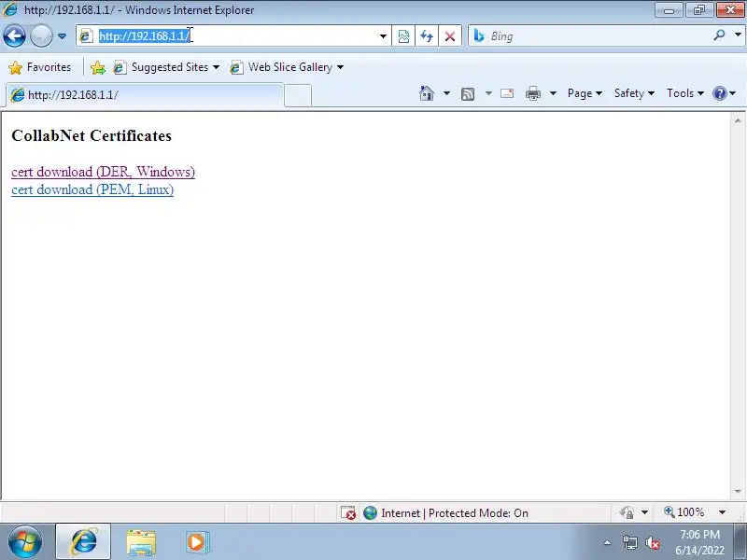The height and width of the screenshot is (560, 747).
Task: Toggle the Compatibility View icon
Action: point(403,36)
